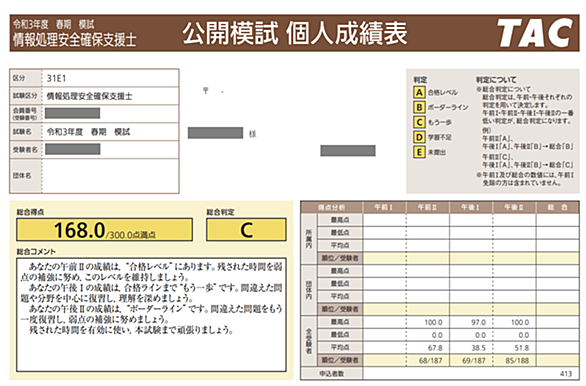Click 最高点 value 97.0 under 午後Ⅰ
The width and height of the screenshot is (586, 386).
tap(478, 322)
